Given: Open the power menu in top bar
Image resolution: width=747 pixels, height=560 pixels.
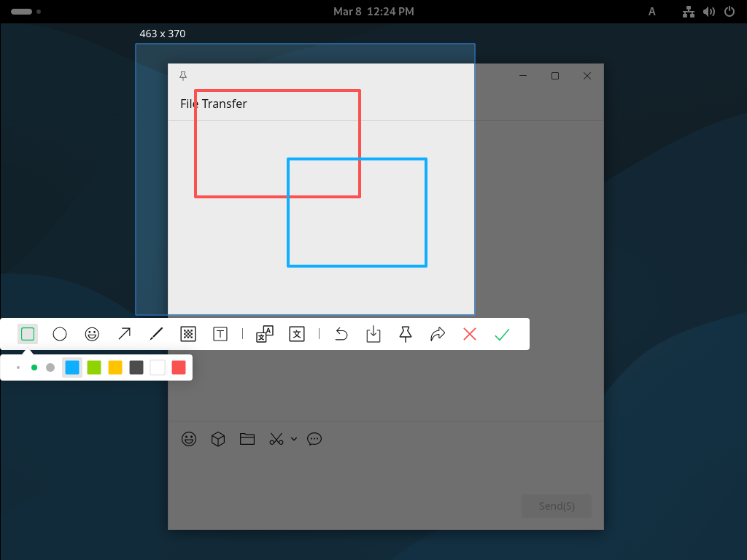Looking at the screenshot, I should tap(729, 12).
